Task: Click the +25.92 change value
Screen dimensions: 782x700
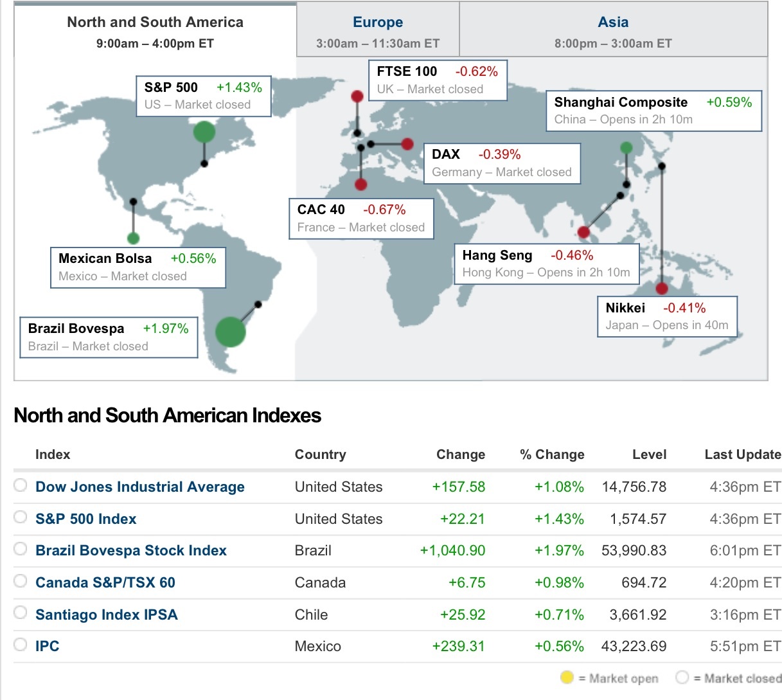Action: click(x=463, y=615)
